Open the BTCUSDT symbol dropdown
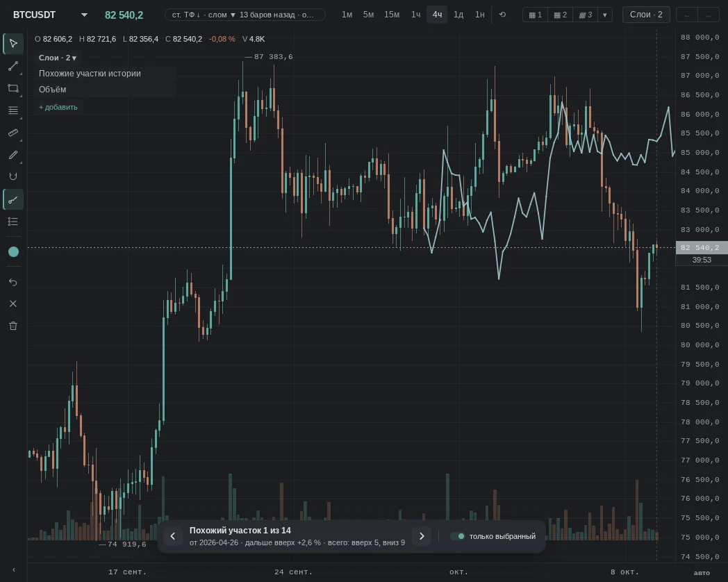Image resolution: width=728 pixels, height=582 pixels. [50, 15]
